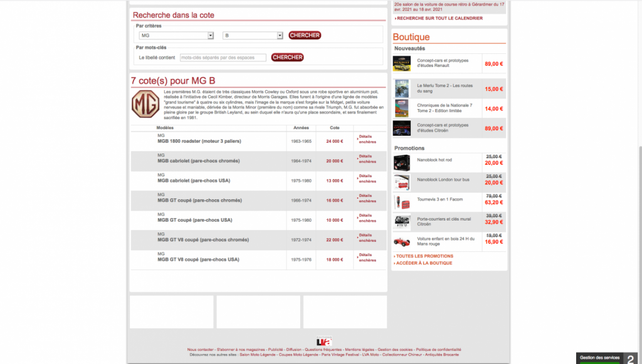Select MGB GT V8 coupé (pare-chocs chromés)
This screenshot has width=642, height=364.
click(x=203, y=240)
